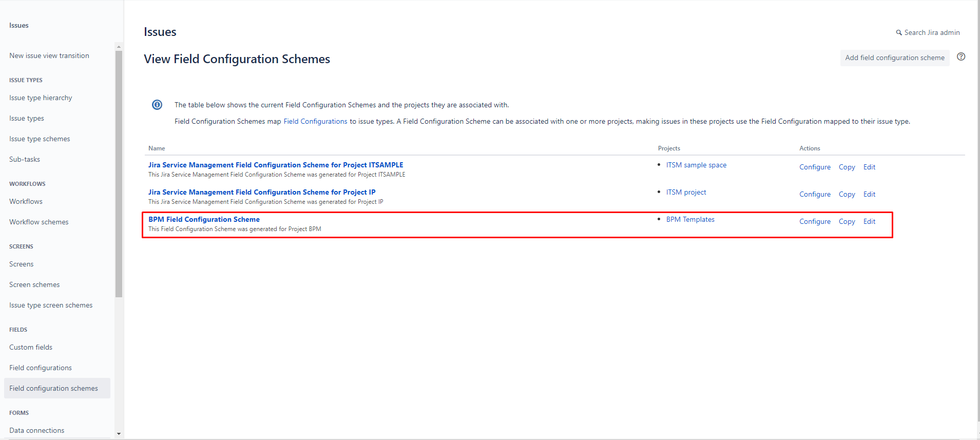The height and width of the screenshot is (440, 980).
Task: Open the BPM Templates project link
Action: point(690,220)
